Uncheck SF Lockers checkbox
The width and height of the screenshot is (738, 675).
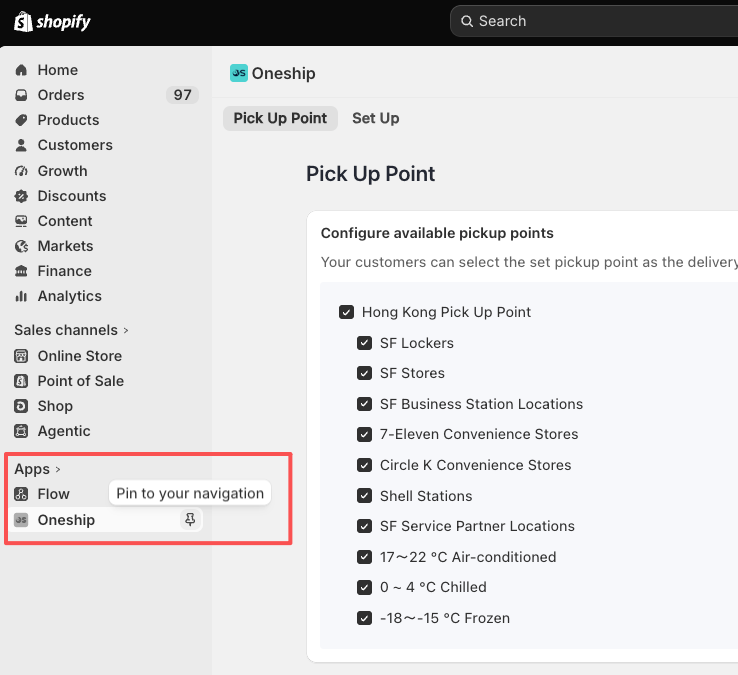coord(364,343)
